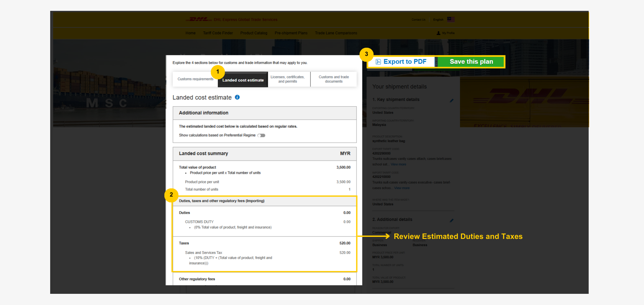The width and height of the screenshot is (644, 305).
Task: Click CUSTOMS DUTY row label
Action: tap(199, 222)
